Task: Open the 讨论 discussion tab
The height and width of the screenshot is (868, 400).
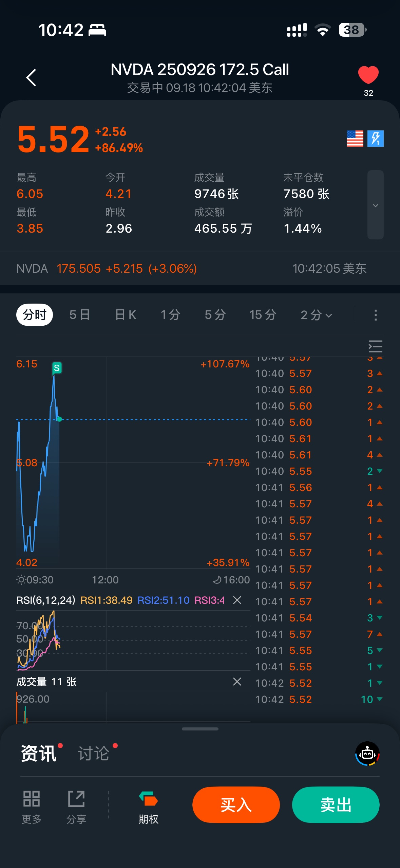Action: click(94, 754)
